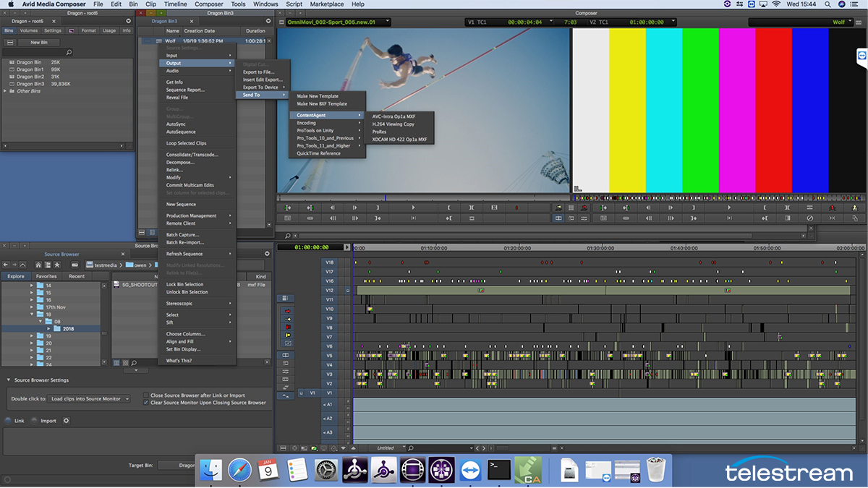Select the yellow Ripple Trim roller tool
Viewport: 868px width, 488px height.
(287, 335)
